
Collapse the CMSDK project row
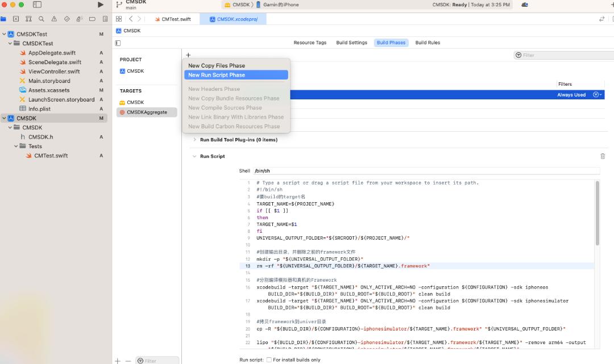(4, 118)
